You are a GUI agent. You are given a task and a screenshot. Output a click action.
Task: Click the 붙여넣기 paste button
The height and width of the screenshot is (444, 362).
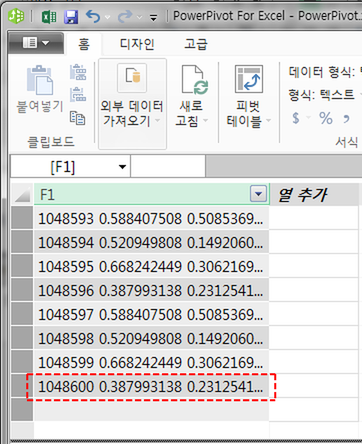(x=39, y=89)
